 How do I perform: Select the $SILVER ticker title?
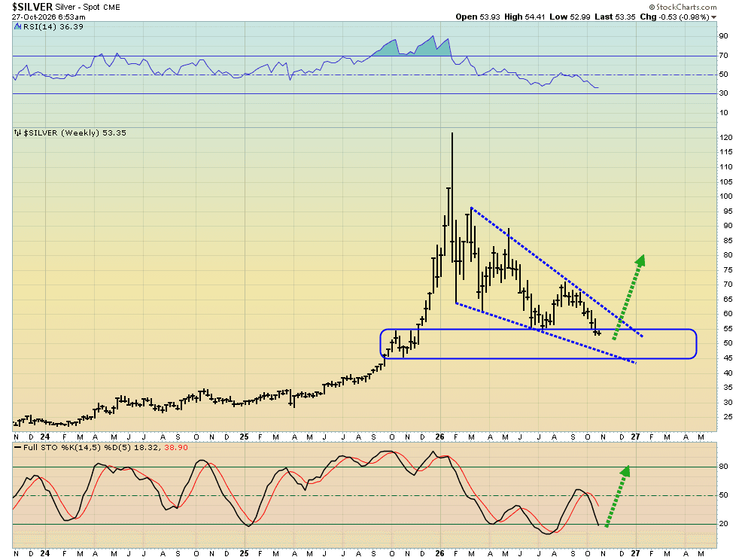point(32,7)
